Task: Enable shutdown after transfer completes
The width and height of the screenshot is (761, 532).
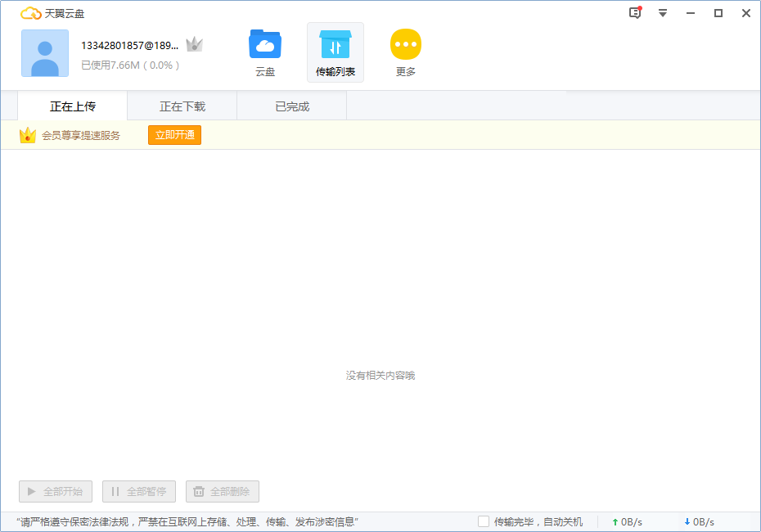Action: pos(484,521)
